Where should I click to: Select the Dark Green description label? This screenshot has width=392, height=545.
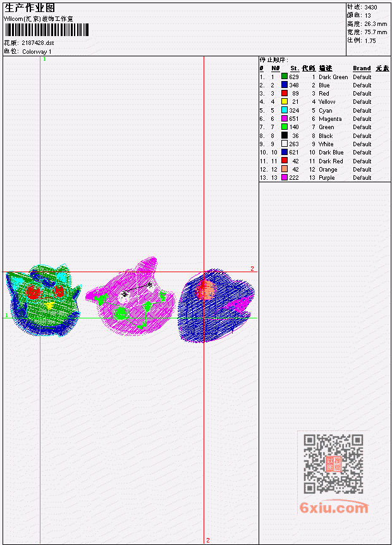(333, 77)
